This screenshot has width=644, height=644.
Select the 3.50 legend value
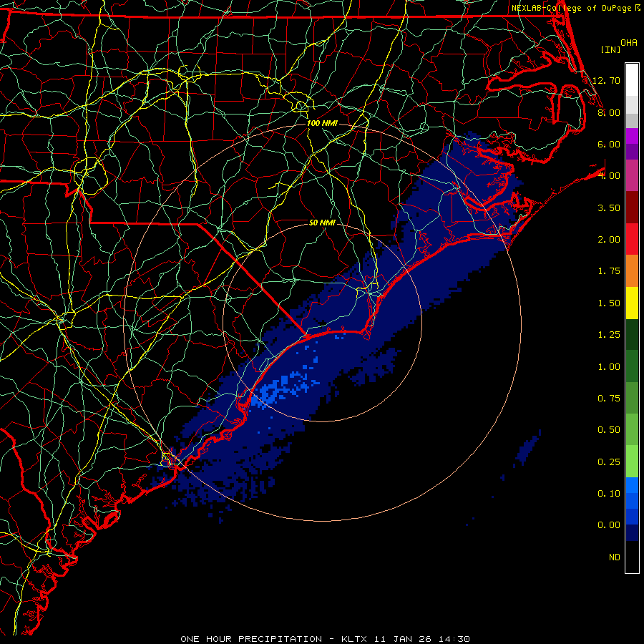[609, 208]
